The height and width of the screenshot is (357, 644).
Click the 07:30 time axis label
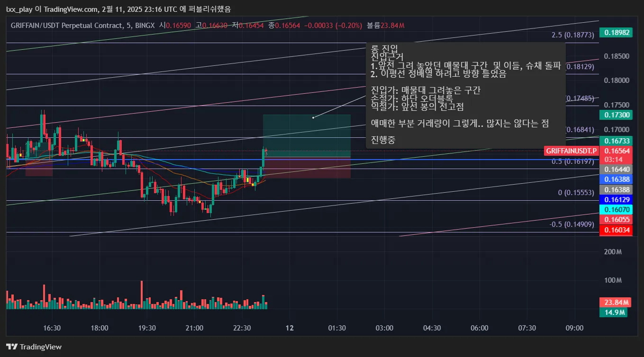pyautogui.click(x=527, y=328)
